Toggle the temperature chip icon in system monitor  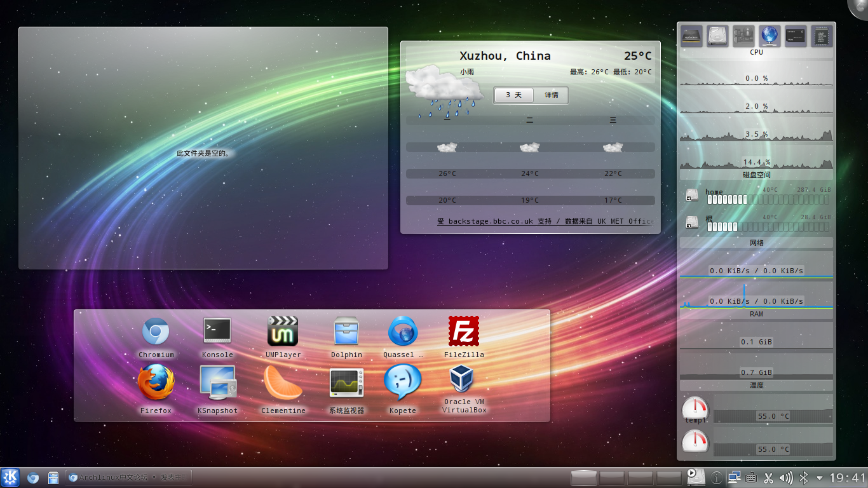[822, 36]
